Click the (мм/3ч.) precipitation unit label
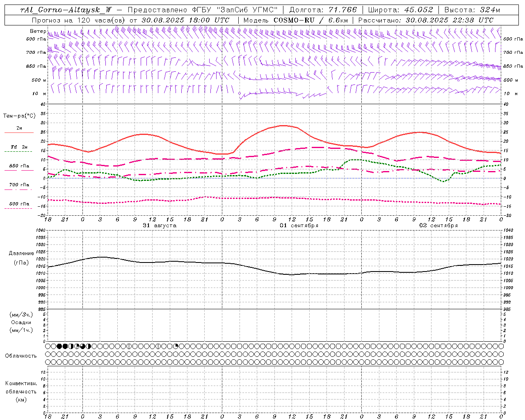Image resolution: width=525 pixels, height=420 pixels. pyautogui.click(x=21, y=315)
